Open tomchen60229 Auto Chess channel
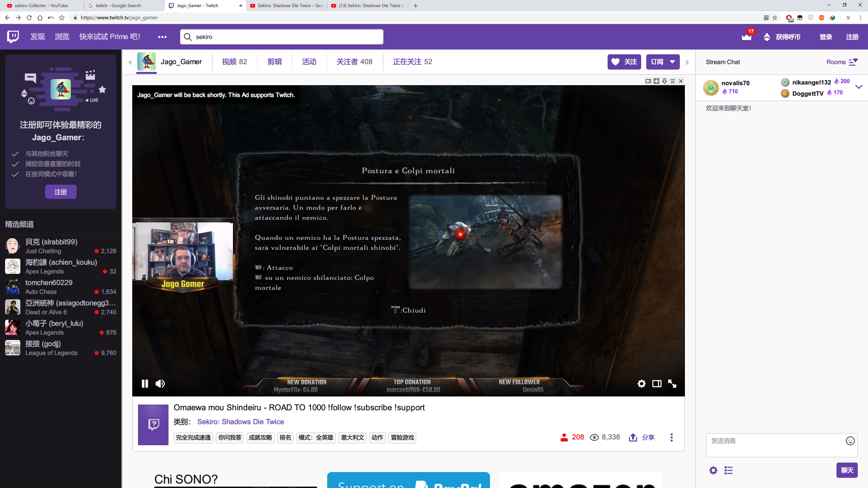 [61, 287]
